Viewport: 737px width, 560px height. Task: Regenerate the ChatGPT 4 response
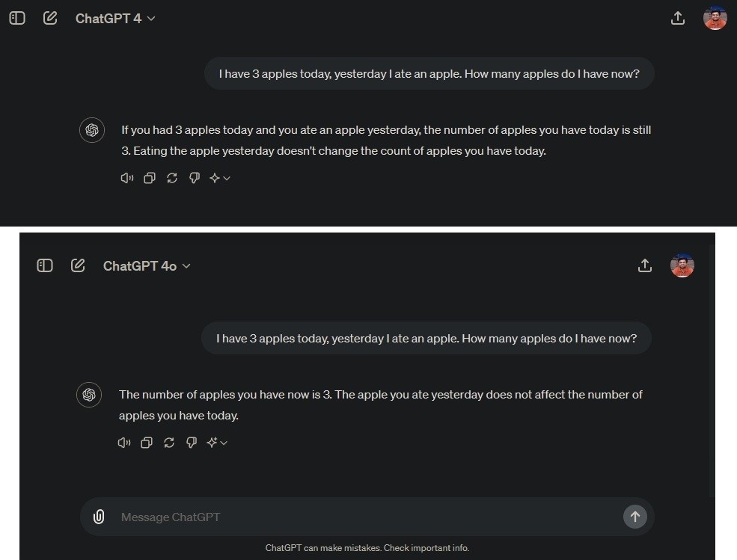pyautogui.click(x=172, y=178)
